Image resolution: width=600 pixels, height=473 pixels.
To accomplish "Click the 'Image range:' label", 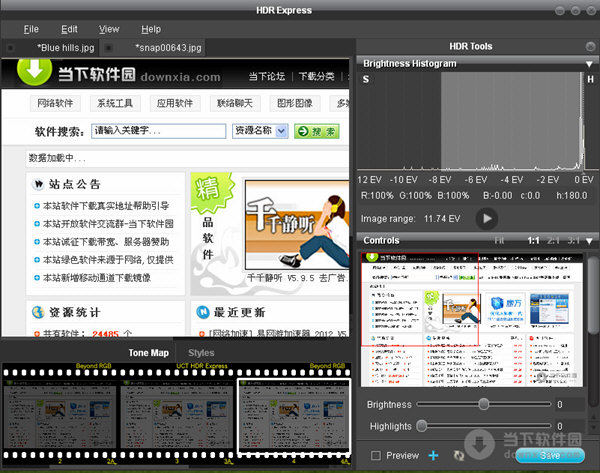I will click(388, 219).
